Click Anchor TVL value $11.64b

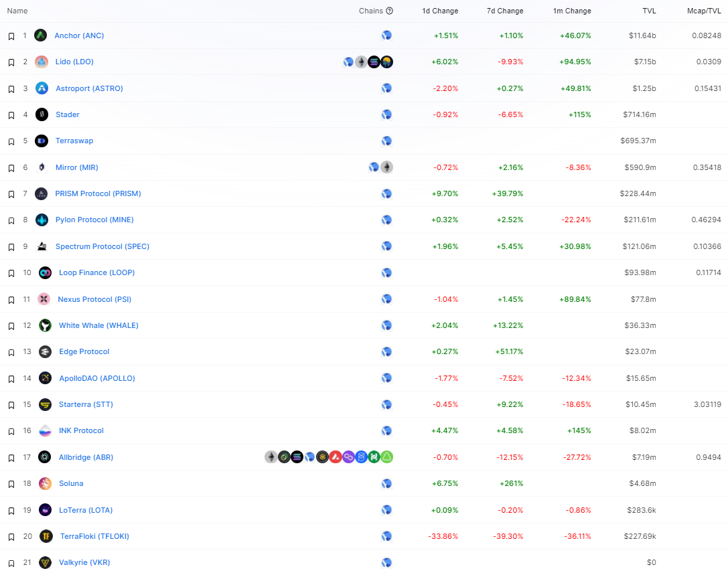pos(642,35)
